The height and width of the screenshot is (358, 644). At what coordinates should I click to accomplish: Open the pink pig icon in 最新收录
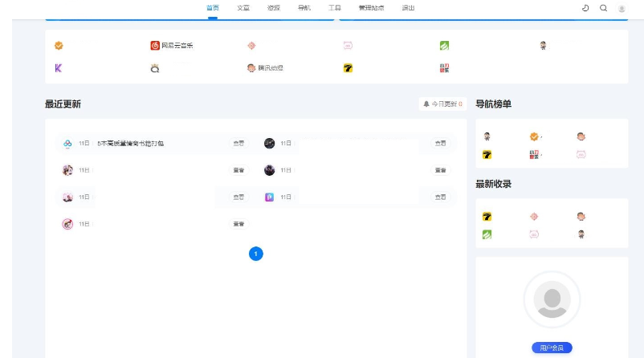tap(534, 234)
